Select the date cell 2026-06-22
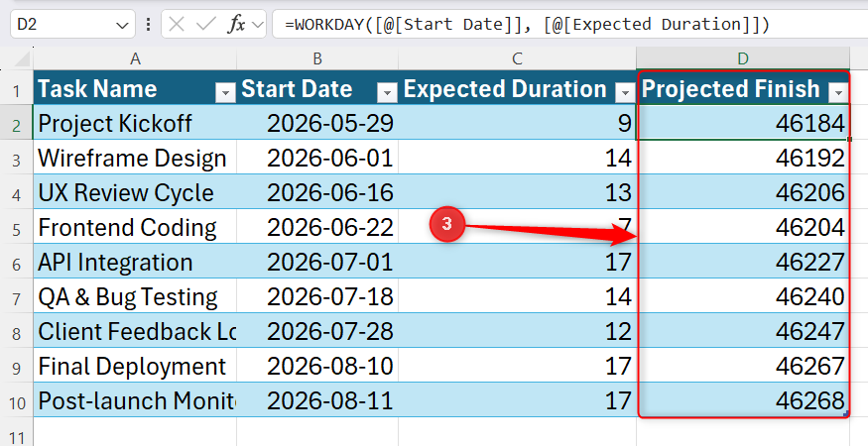Screen dimensions: 868x446 pyautogui.click(x=317, y=227)
